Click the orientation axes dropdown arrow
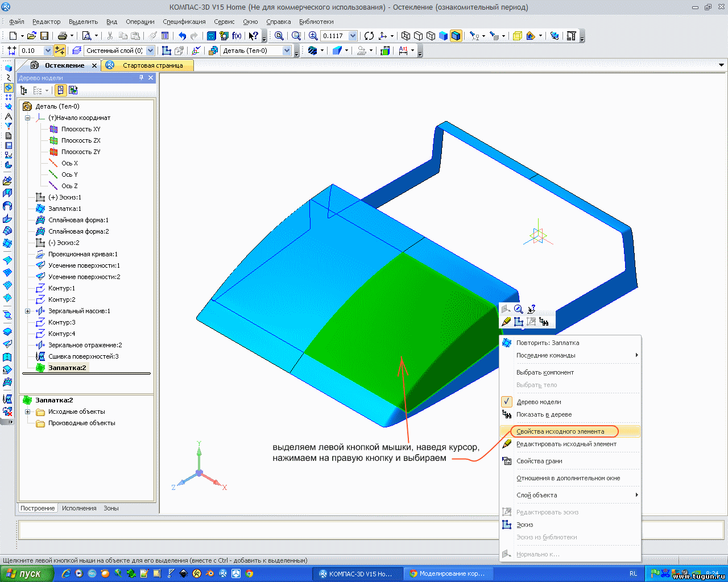The height and width of the screenshot is (582, 728). pos(392,36)
